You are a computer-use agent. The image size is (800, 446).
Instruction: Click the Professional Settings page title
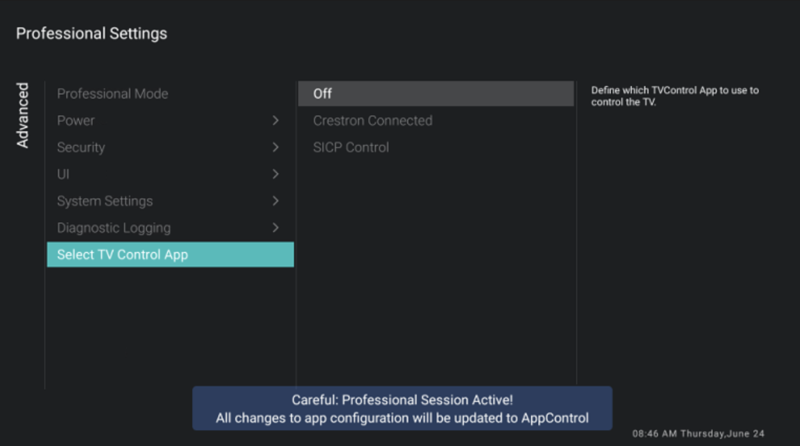pos(91,34)
